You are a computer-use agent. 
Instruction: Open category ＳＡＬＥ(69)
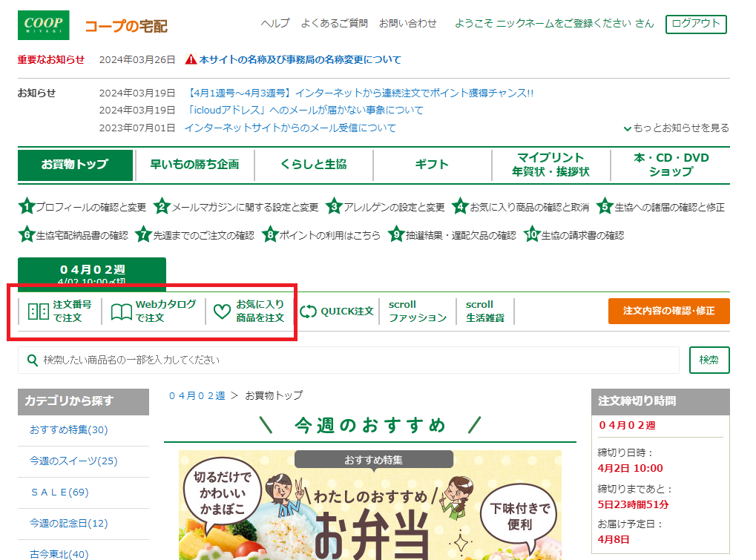coord(60,492)
